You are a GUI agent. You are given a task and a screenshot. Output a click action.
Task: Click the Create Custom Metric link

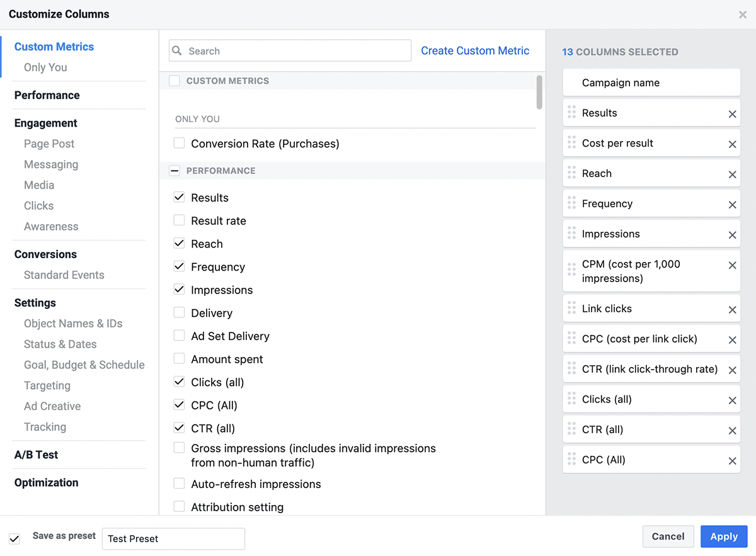[475, 51]
